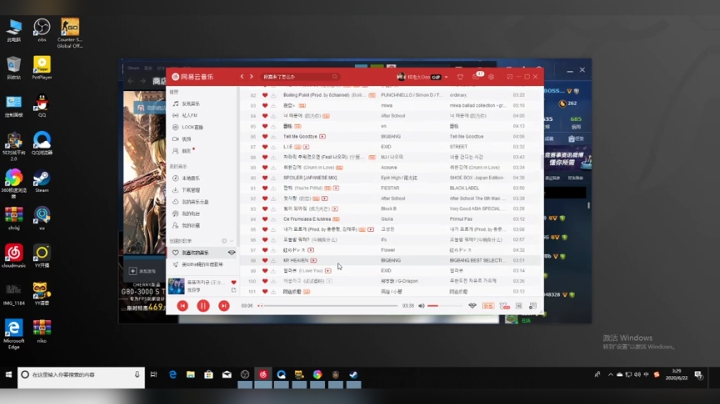Go back with the navigation arrow

coord(242,77)
